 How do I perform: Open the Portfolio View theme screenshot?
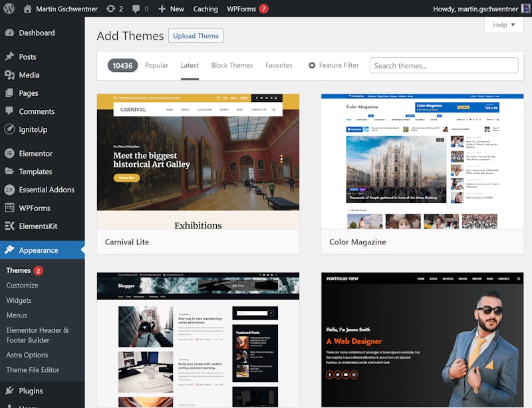(422, 339)
